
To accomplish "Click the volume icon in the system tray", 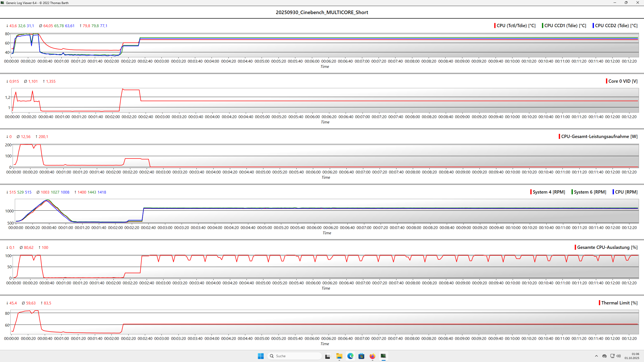I will click(x=618, y=356).
